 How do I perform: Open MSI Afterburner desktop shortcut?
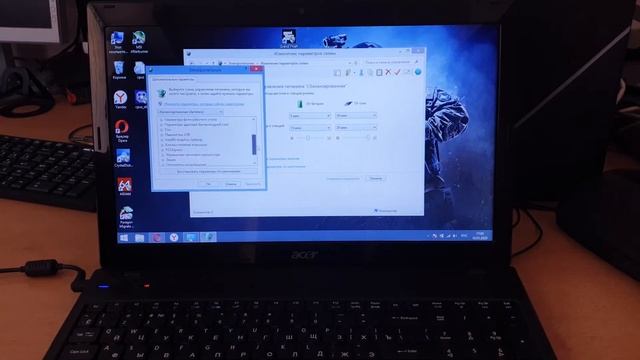point(139,42)
